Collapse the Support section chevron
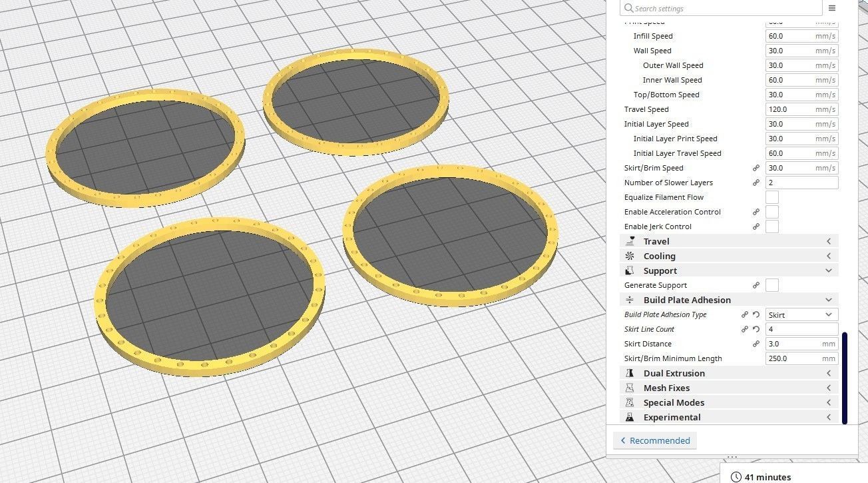The width and height of the screenshot is (868, 483). pos(829,270)
